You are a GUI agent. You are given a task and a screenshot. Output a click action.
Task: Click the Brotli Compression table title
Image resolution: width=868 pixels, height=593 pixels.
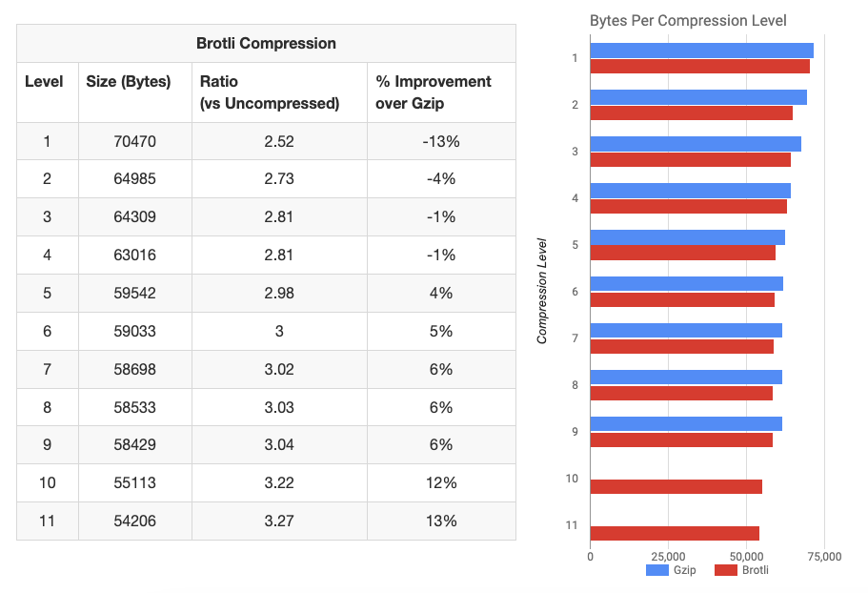pos(266,43)
